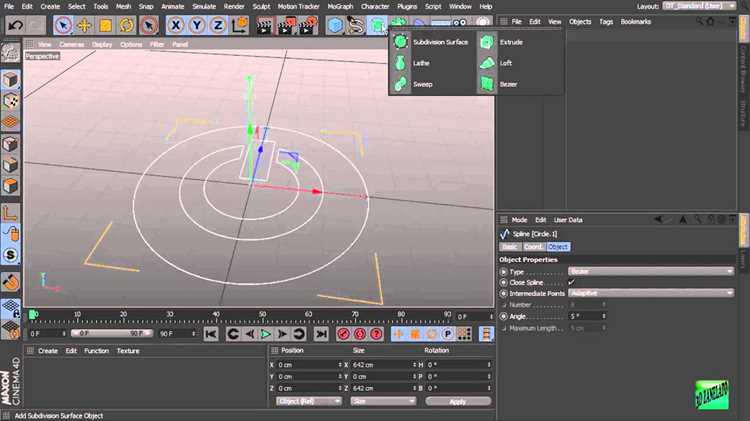Open Keyframe Selection question-mark icon

377,334
